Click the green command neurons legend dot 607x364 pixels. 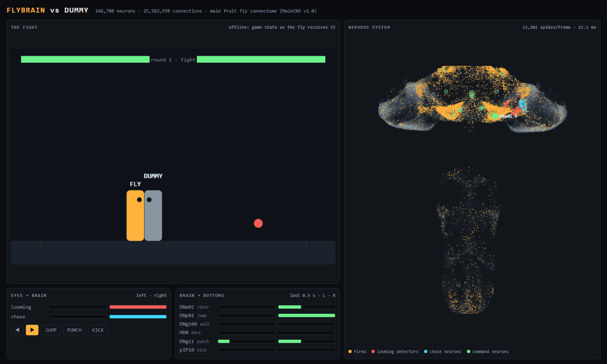coord(469,351)
